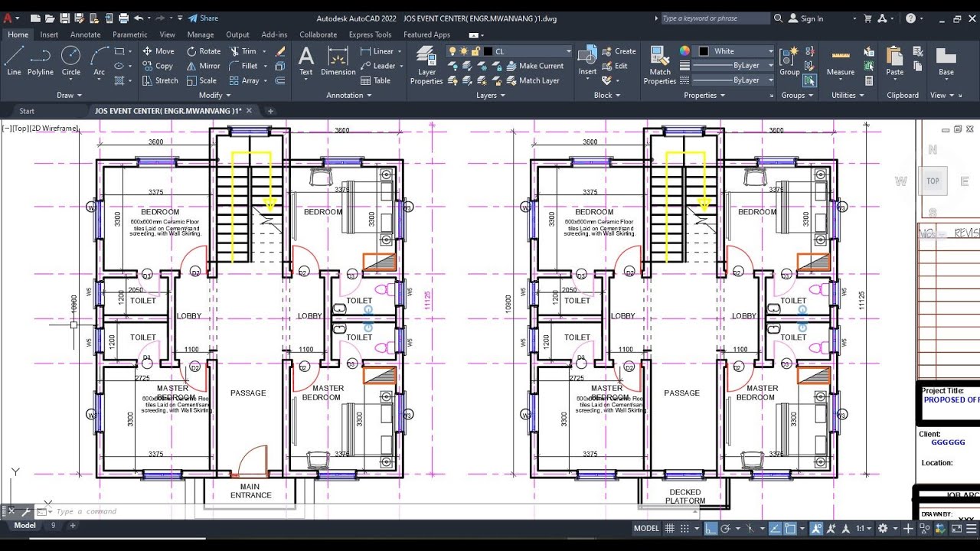Select the multiline Text tool
The height and width of the screenshot is (551, 980).
(305, 61)
